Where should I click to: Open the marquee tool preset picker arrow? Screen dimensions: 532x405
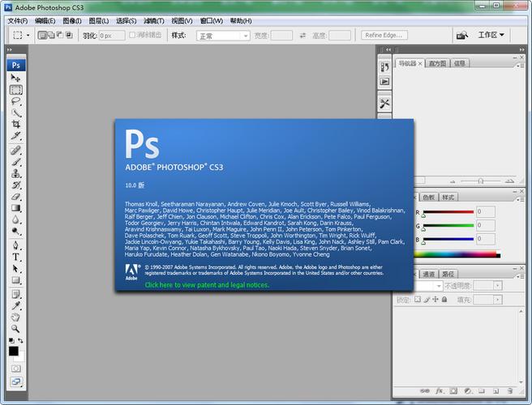(x=28, y=36)
